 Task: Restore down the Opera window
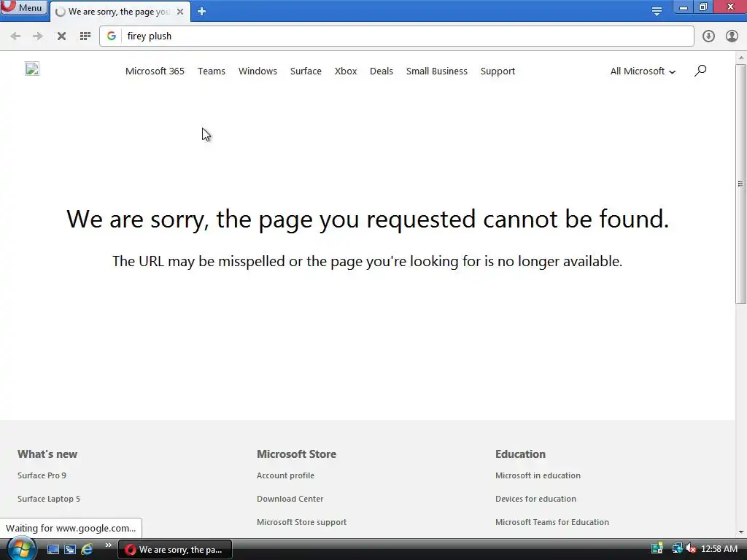[703, 7]
